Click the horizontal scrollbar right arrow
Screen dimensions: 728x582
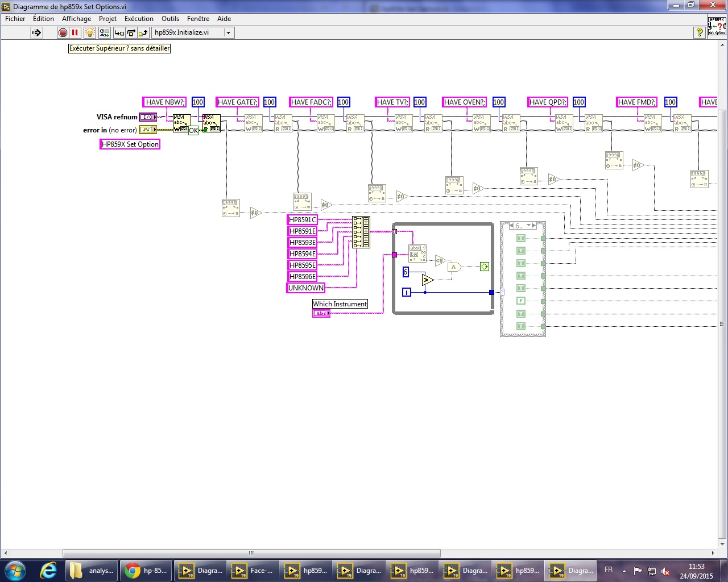713,553
